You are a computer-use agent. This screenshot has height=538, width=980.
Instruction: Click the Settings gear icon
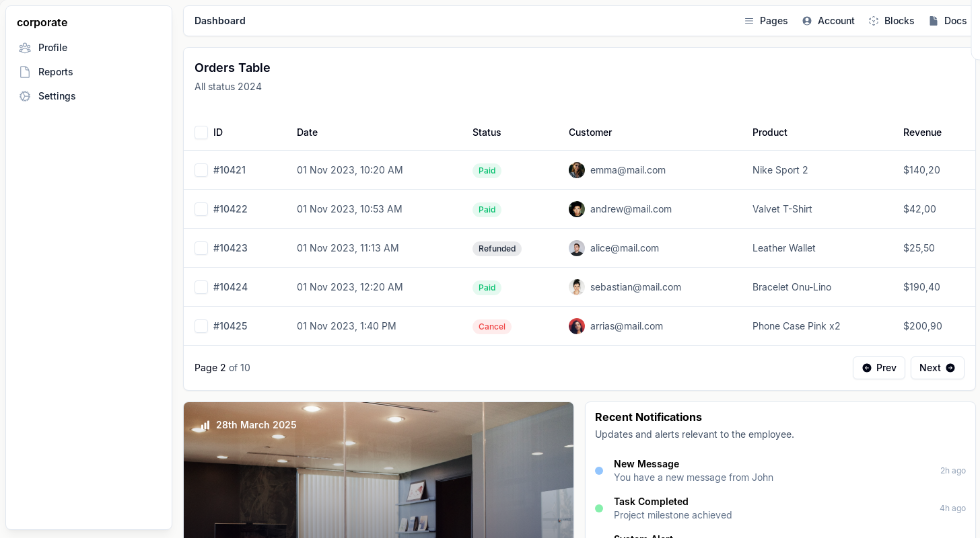(x=25, y=96)
